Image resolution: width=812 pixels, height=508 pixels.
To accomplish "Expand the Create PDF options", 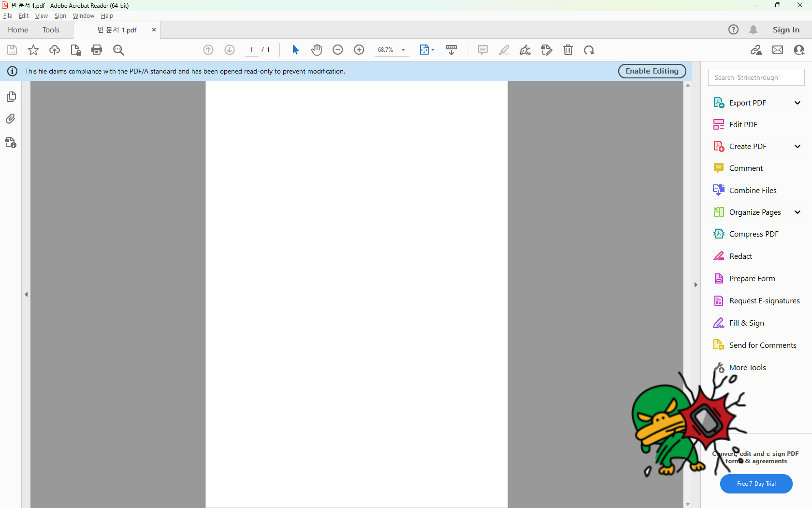I will [797, 146].
